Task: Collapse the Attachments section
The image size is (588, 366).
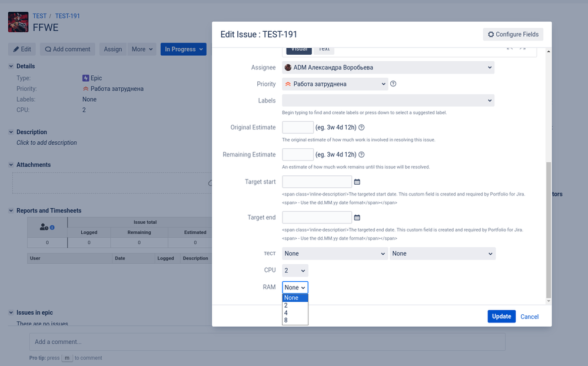Action: click(11, 165)
